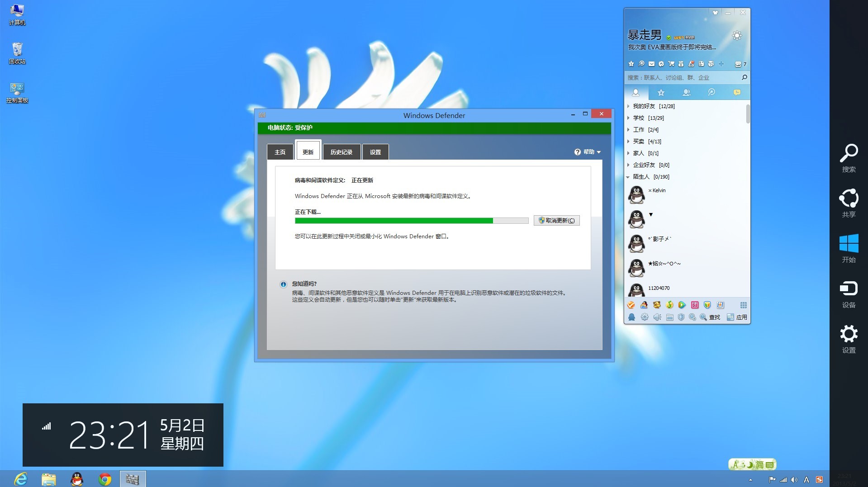
Task: Select contact ★铭☆~^O^~
Action: click(685, 268)
